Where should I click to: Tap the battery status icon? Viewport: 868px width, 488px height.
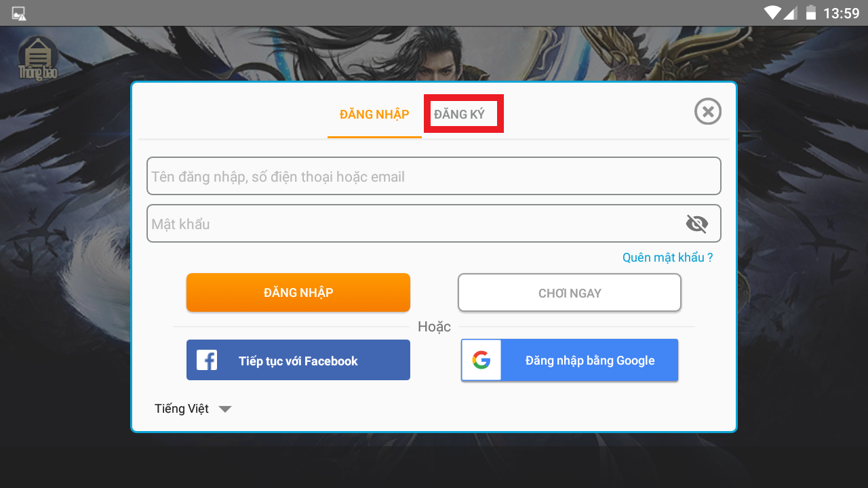[810, 12]
